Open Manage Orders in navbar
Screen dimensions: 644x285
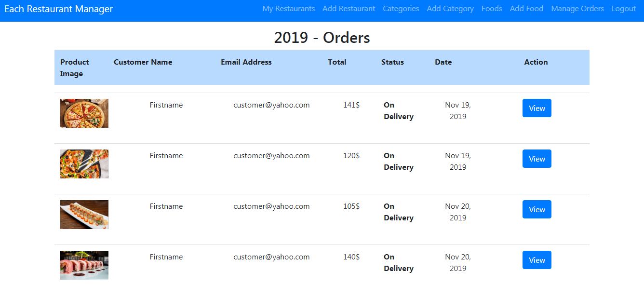coord(577,9)
